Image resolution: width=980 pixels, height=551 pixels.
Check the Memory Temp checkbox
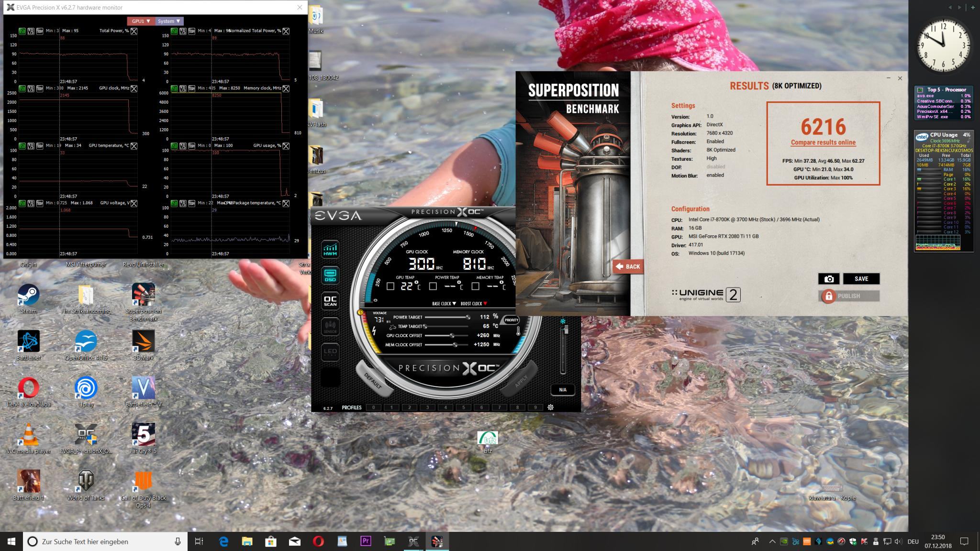(475, 287)
